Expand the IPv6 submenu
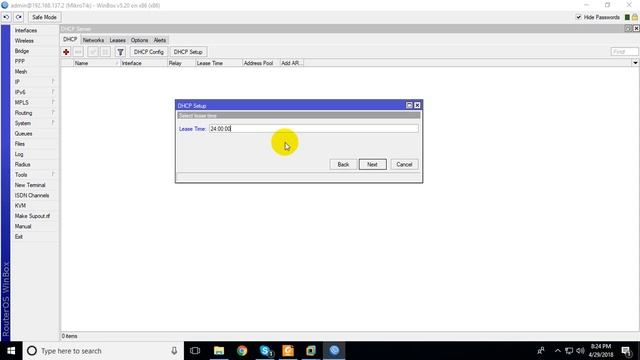Viewport: 640px width, 360px height. (x=36, y=92)
